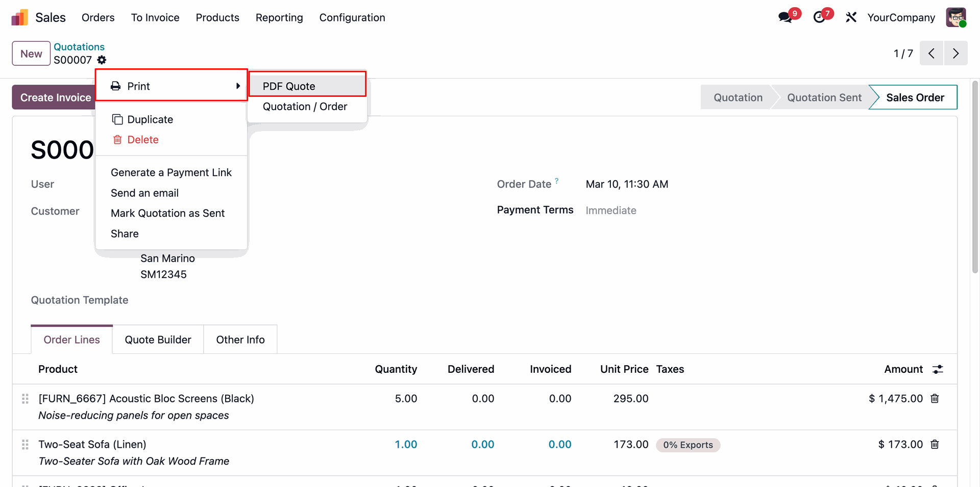The width and height of the screenshot is (980, 487).
Task: Open the Sales app home icon
Action: click(x=19, y=18)
